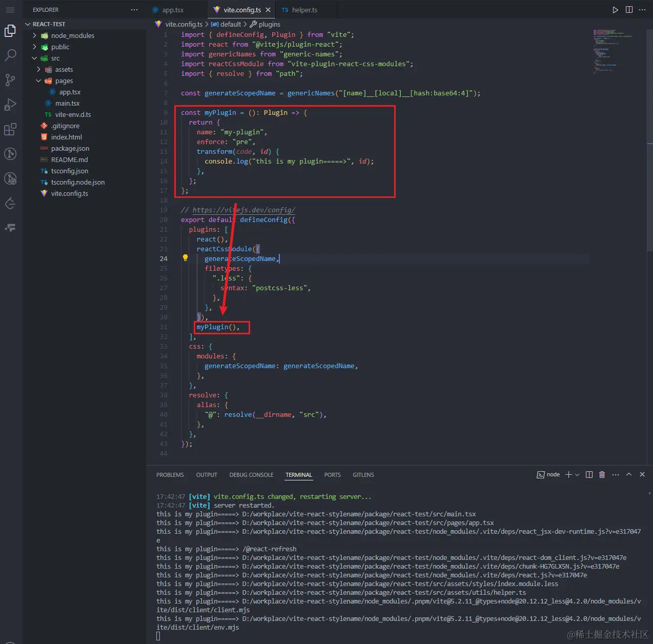Switch to the helper.ts editor tab
This screenshot has height=644, width=653.
point(304,10)
